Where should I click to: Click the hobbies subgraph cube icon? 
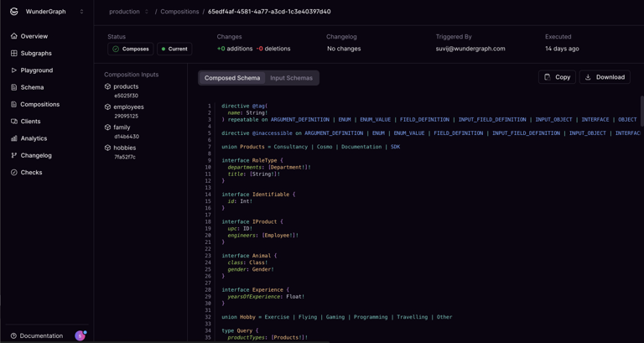coord(107,148)
